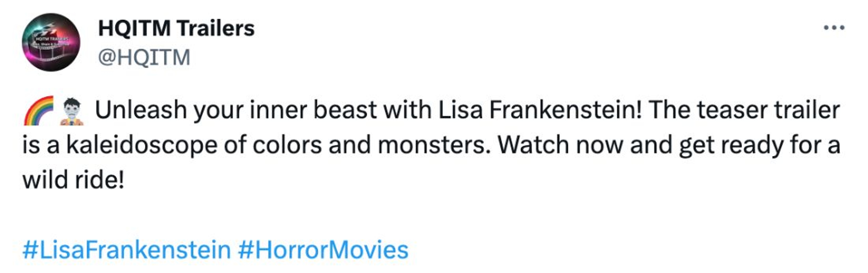Click the word "colors" in the tweet
The image size is (868, 273).
(288, 145)
